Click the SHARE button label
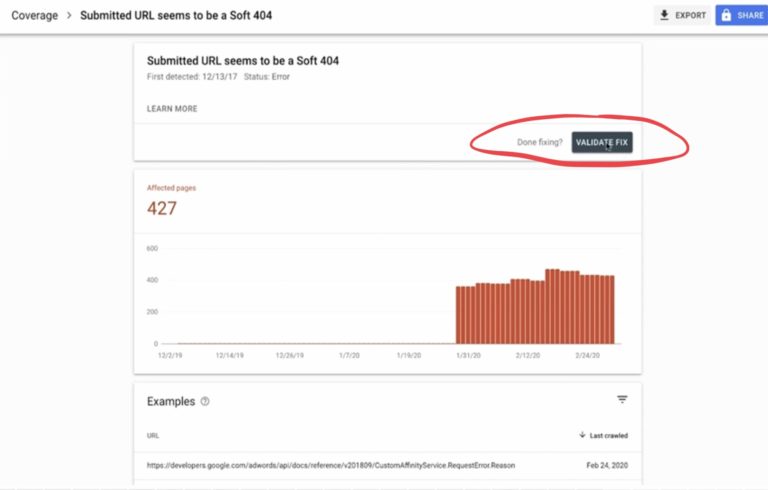 [750, 15]
